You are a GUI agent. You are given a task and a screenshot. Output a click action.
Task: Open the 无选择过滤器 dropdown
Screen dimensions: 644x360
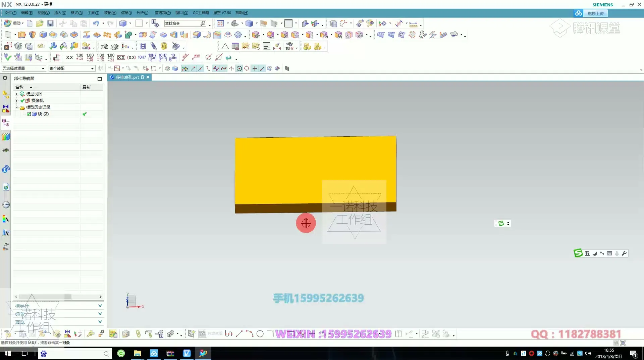tap(43, 68)
